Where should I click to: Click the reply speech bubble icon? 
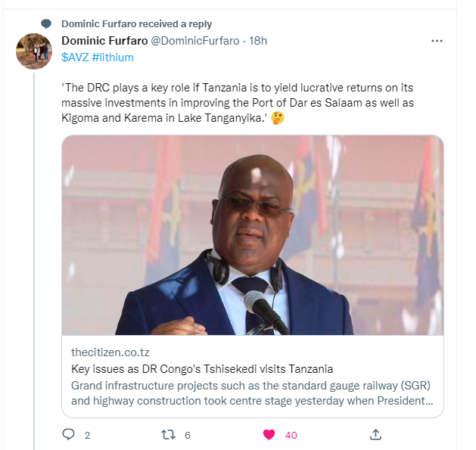pyautogui.click(x=69, y=434)
